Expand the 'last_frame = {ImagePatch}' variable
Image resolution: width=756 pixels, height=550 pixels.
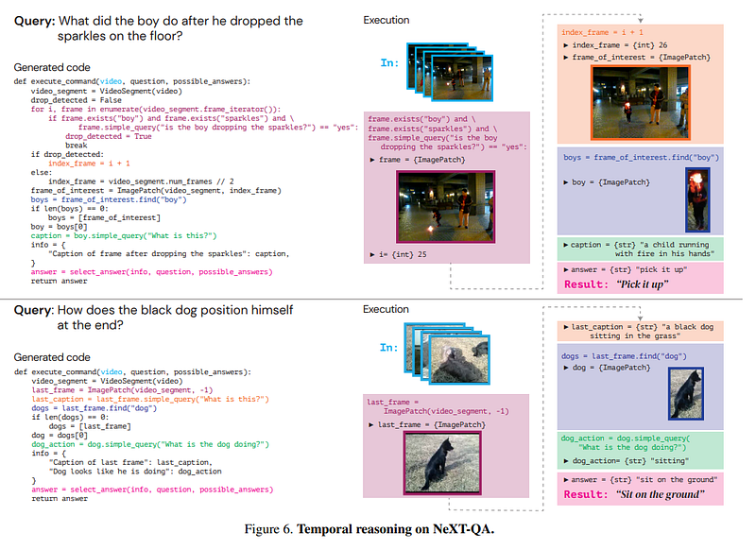(371, 424)
